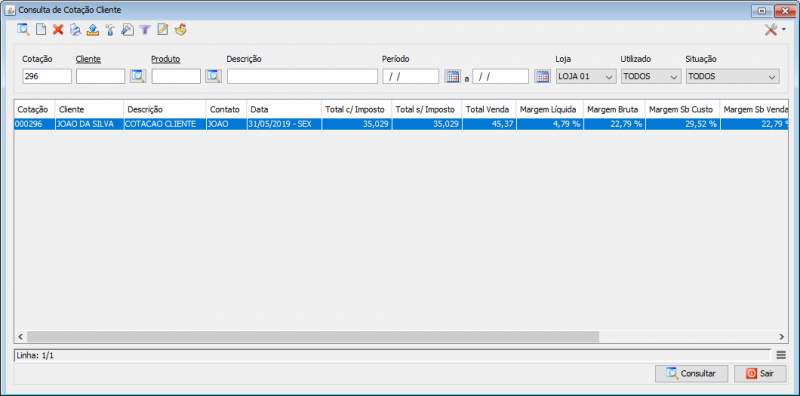
Task: Create a new quotation with blank page icon
Action: (x=41, y=30)
